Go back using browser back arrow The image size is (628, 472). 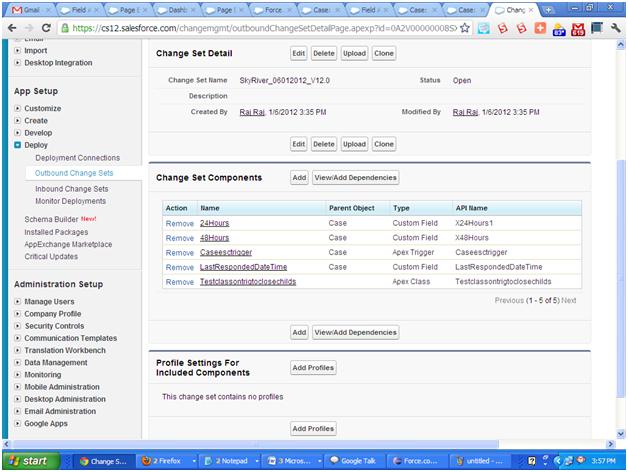coord(12,28)
